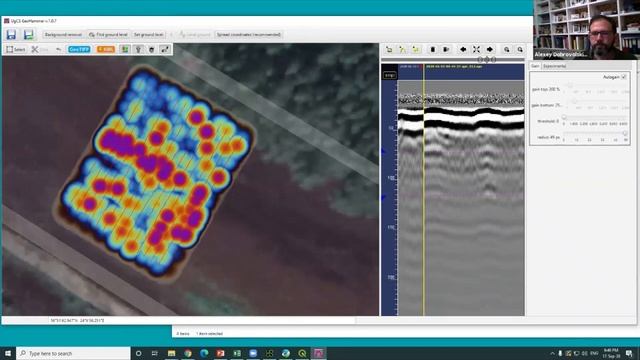This screenshot has width=640, height=360.
Task: Click Spread coordinates (recommended) button
Action: pyautogui.click(x=249, y=35)
